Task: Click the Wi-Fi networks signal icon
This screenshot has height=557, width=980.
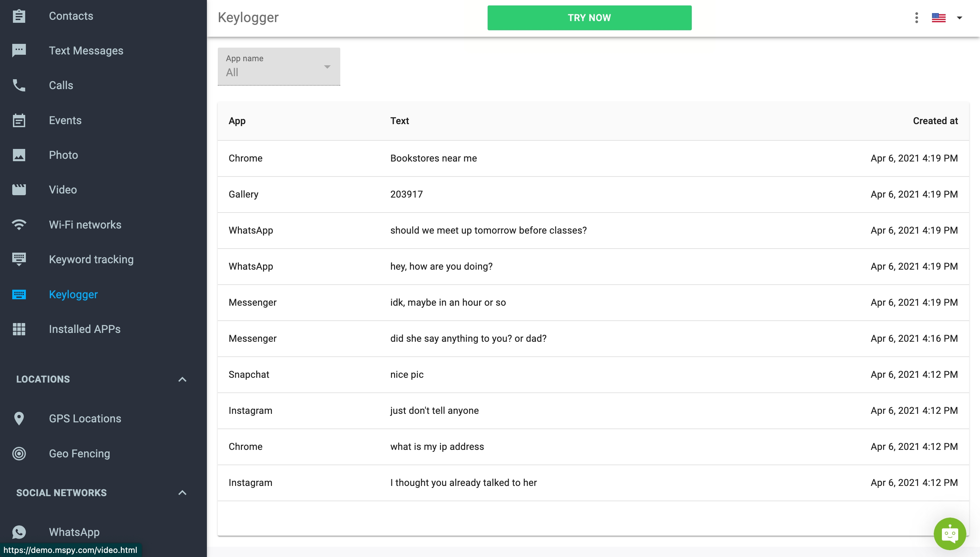Action: tap(19, 224)
